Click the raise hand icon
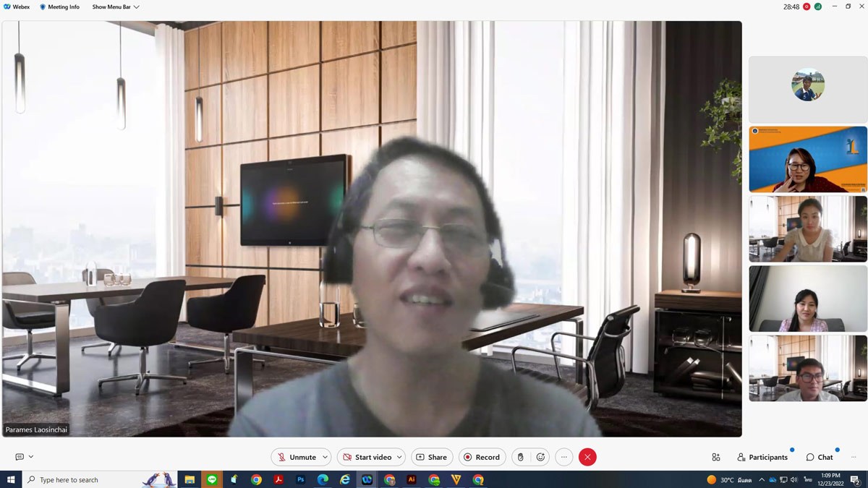This screenshot has width=868, height=488. point(520,457)
